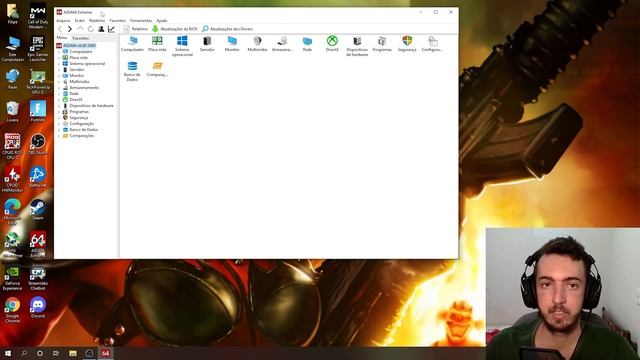
Task: Open the Banco de Dados icon in right pane
Action: coord(132,71)
